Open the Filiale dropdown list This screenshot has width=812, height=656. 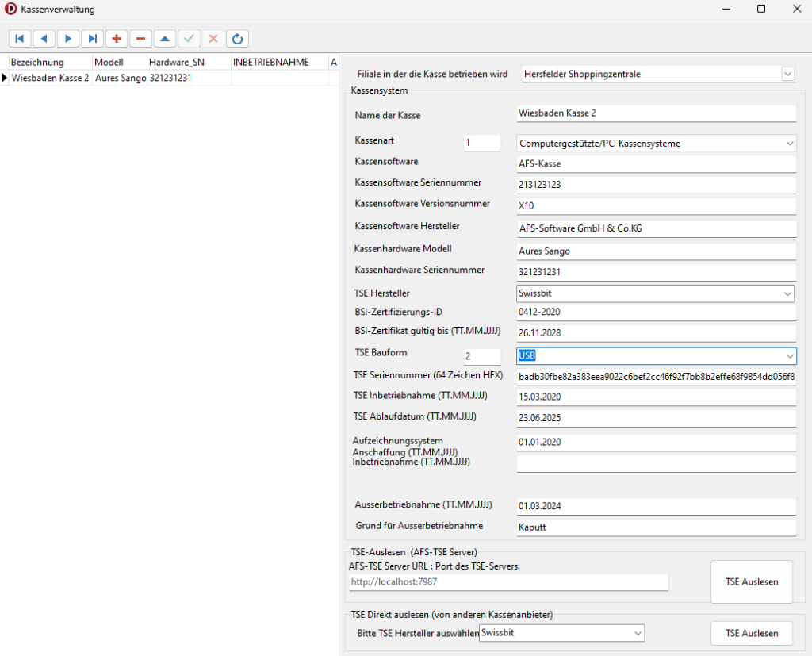point(787,74)
